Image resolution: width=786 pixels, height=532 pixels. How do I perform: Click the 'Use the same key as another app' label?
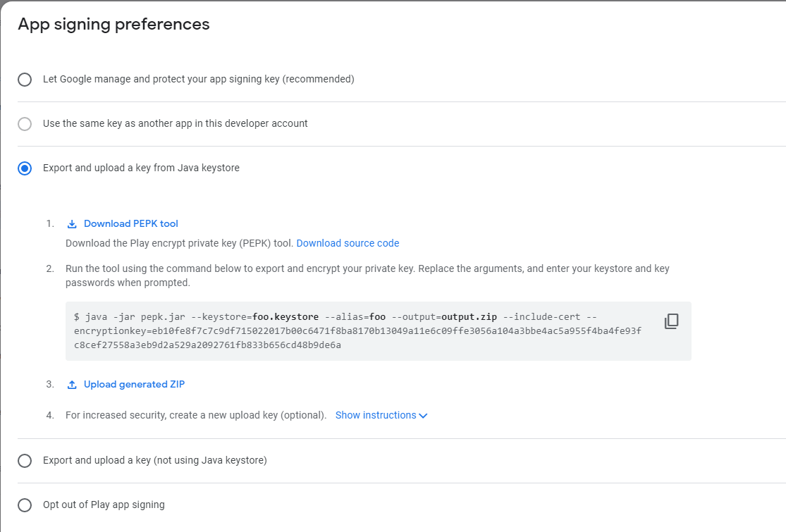(x=176, y=123)
